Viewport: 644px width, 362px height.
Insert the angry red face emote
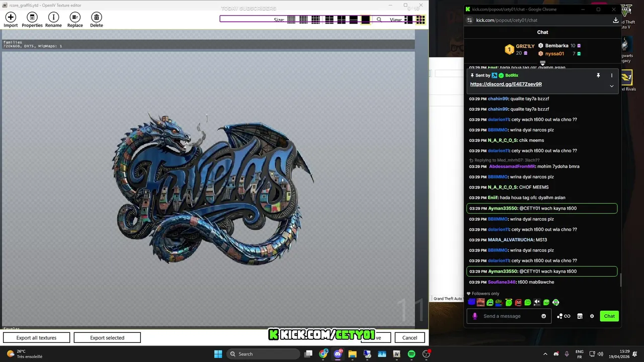click(518, 302)
